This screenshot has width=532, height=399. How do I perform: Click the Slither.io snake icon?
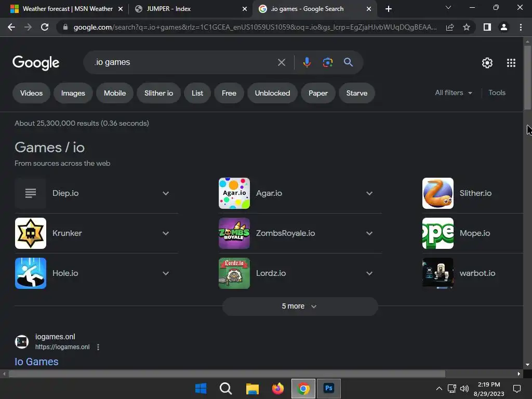437,193
